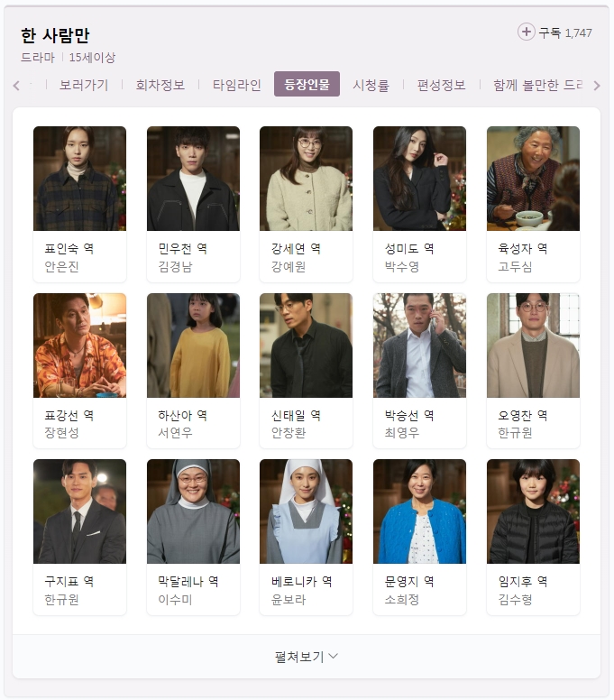Open the 시청률 tab
The height and width of the screenshot is (700, 614).
pyautogui.click(x=371, y=85)
